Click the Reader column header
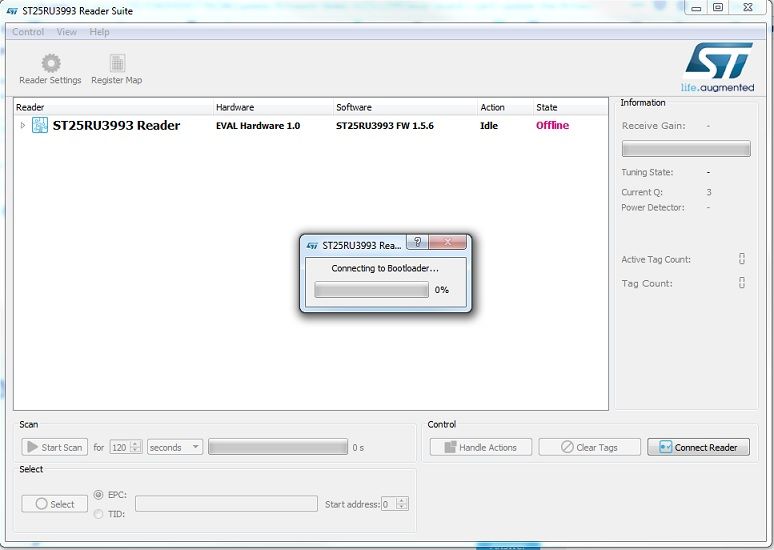This screenshot has height=550, width=774. [114, 107]
